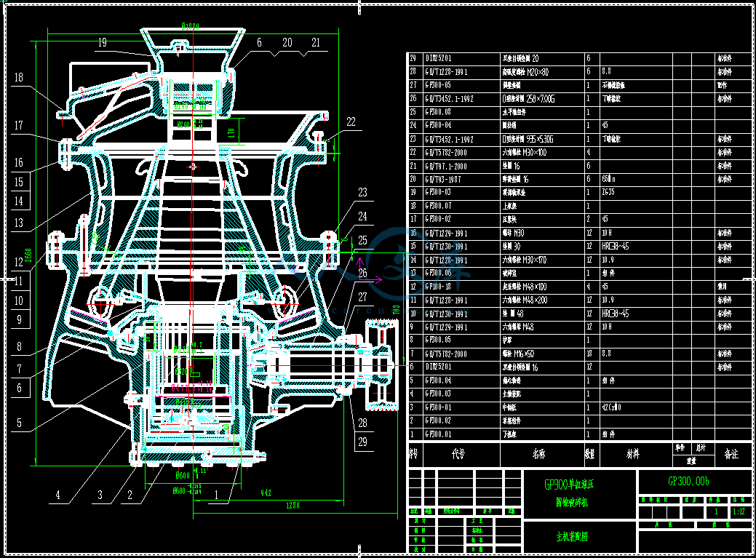Click code GB/T93-1987 in parts list
This screenshot has height=558, width=756.
click(x=443, y=179)
